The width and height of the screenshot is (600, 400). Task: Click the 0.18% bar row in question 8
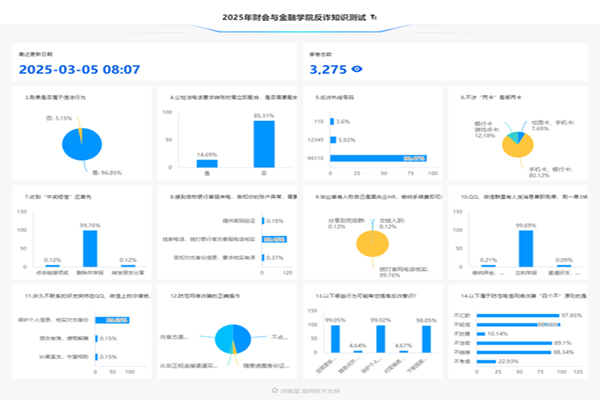click(x=262, y=221)
